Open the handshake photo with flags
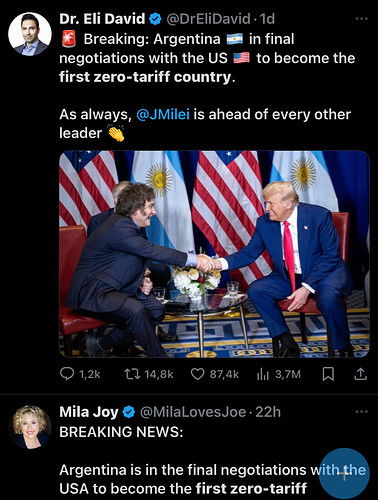 (214, 254)
